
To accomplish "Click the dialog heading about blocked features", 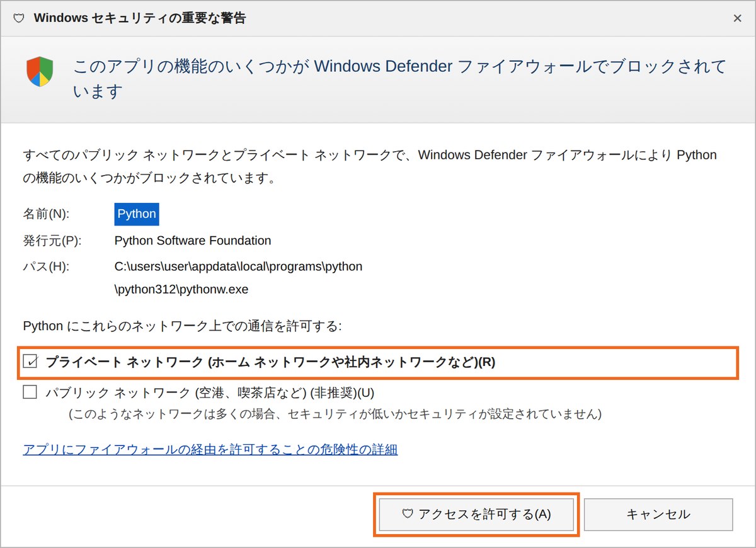I will [400, 79].
